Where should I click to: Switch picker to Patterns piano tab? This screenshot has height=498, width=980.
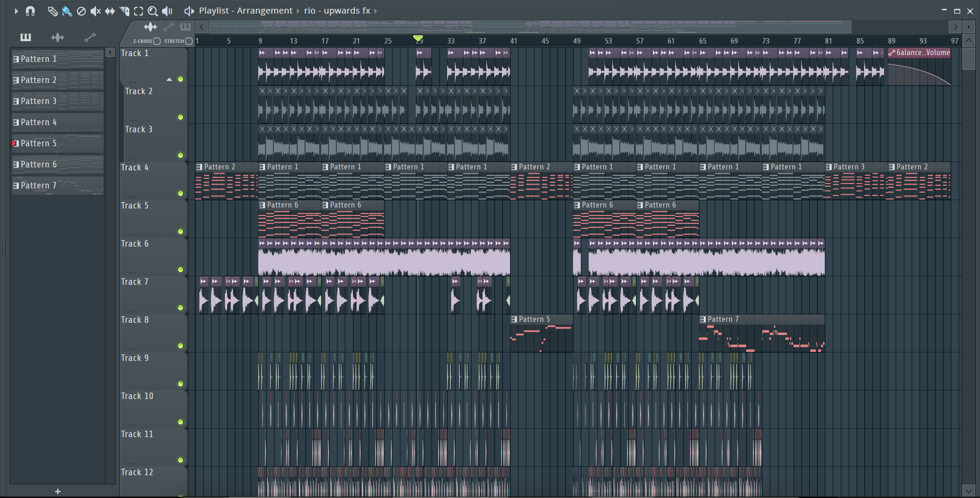[x=26, y=37]
